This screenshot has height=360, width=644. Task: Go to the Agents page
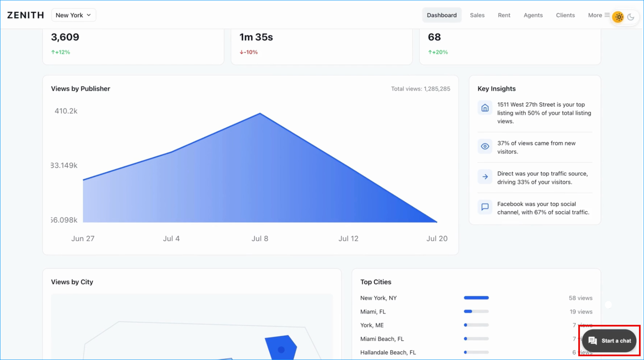[533, 15]
